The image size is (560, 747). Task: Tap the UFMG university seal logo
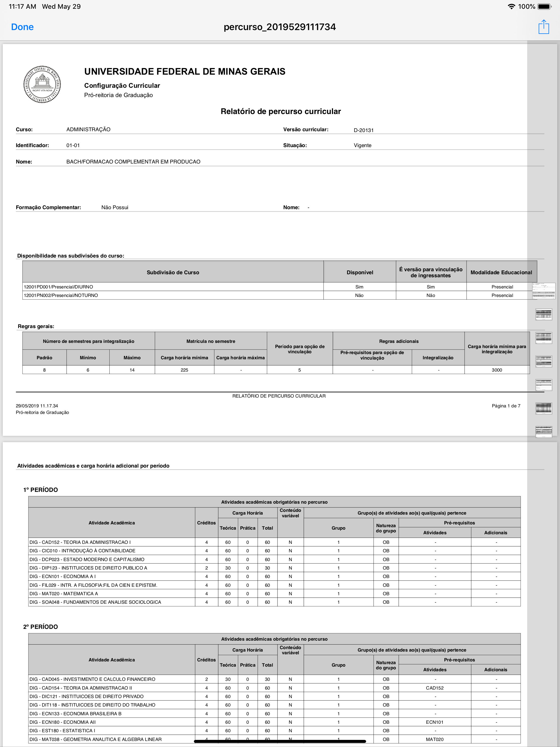(x=42, y=84)
